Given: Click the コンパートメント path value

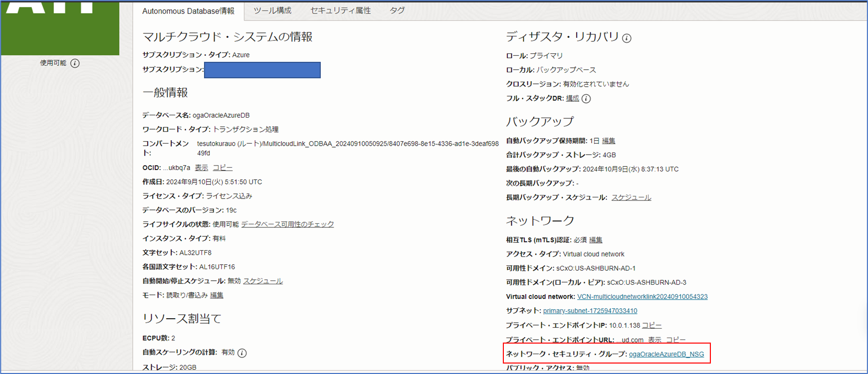Looking at the screenshot, I should (348, 148).
